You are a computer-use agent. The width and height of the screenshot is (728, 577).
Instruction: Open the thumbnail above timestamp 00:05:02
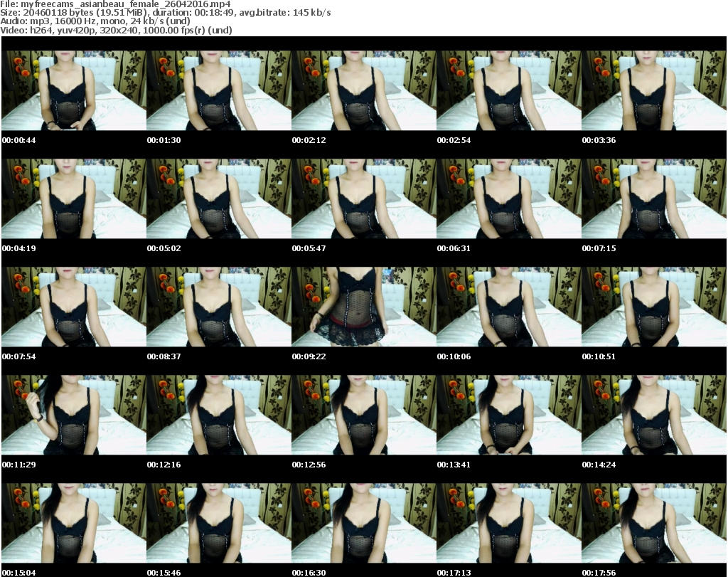click(219, 198)
